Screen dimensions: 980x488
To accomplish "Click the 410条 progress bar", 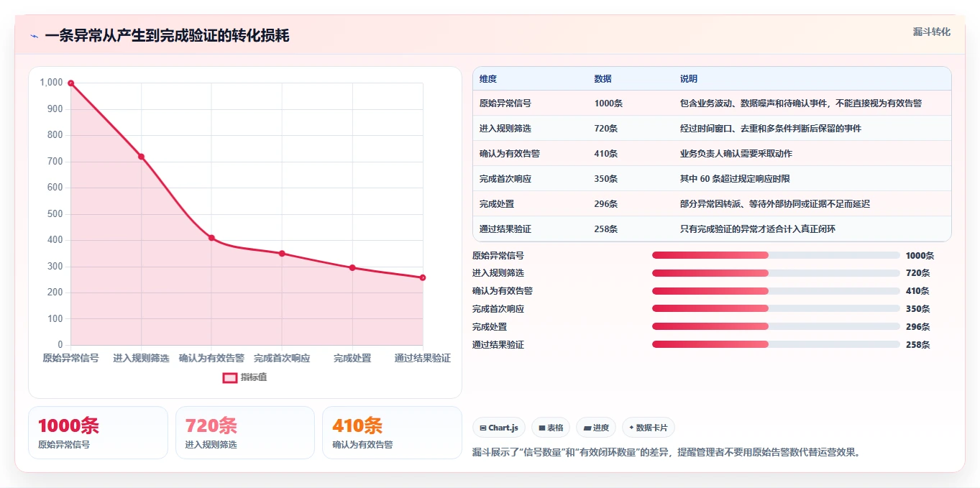I will click(776, 291).
